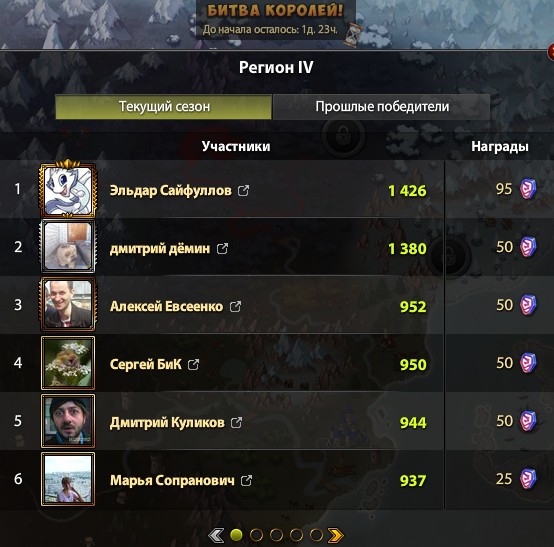Open Эльдар Сайфуллов's profile link icon
Image resolution: width=554 pixels, height=547 pixels.
[x=243, y=191]
